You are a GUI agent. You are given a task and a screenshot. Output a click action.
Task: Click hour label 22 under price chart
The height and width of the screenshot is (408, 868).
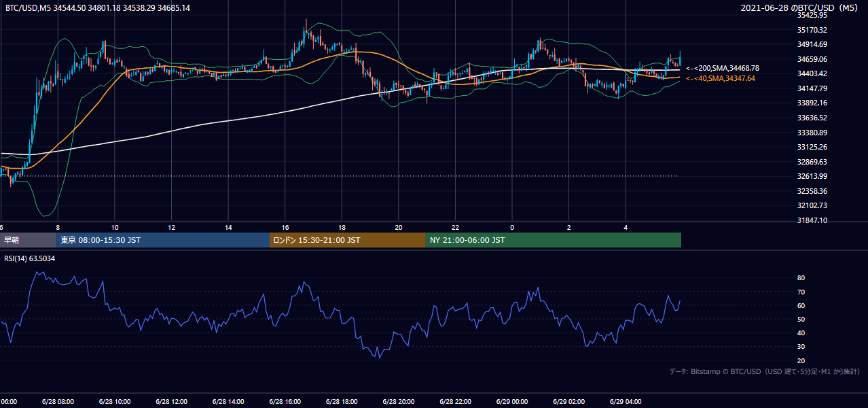click(x=456, y=228)
